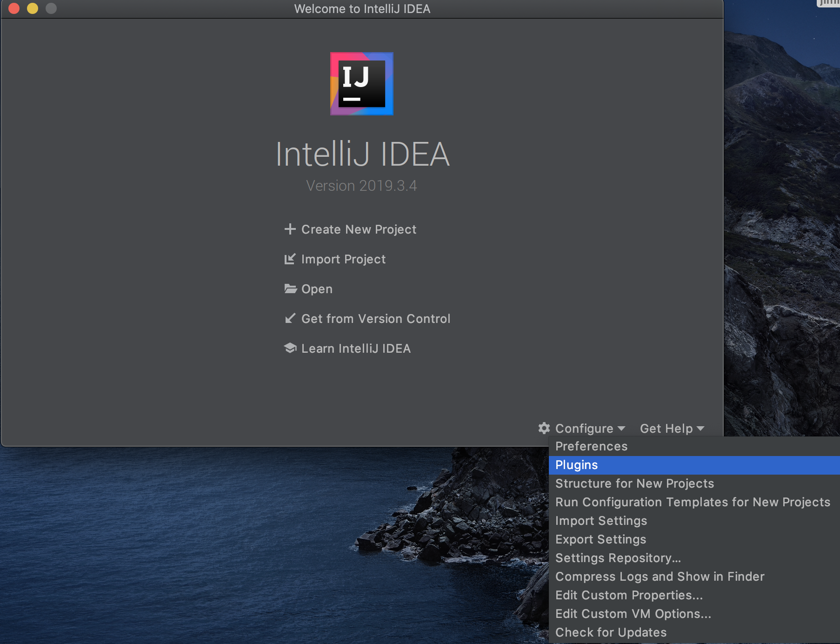Viewport: 840px width, 644px height.
Task: Expand the Get Help dropdown
Action: (x=672, y=429)
